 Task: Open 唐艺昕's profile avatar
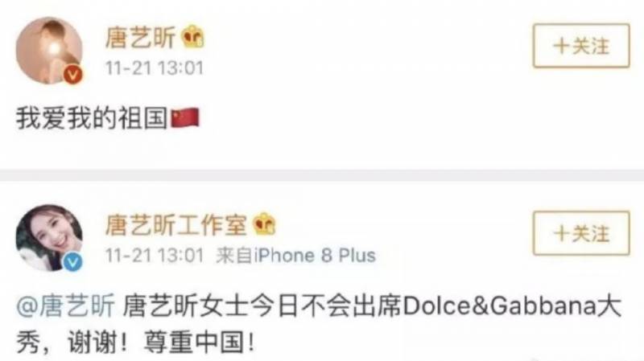(x=49, y=51)
